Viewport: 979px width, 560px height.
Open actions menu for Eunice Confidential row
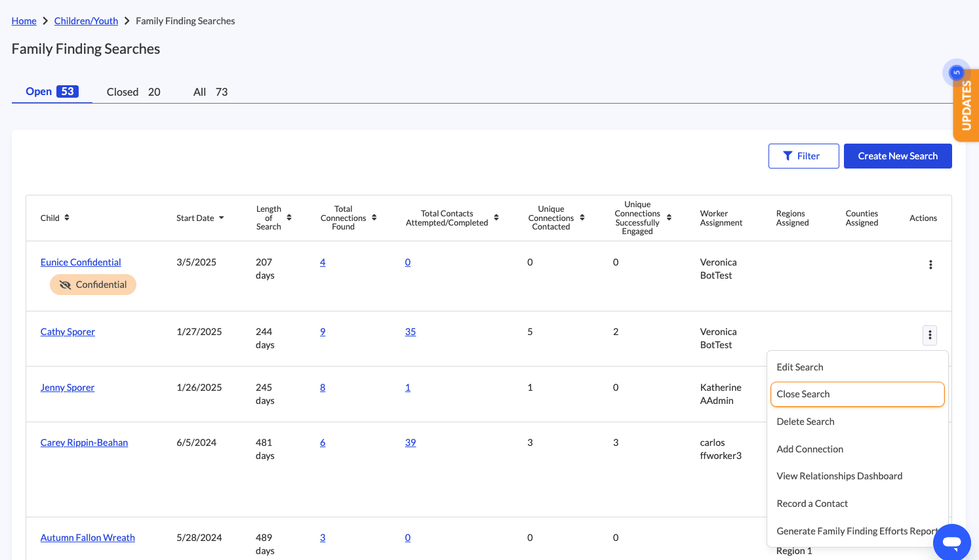tap(930, 265)
